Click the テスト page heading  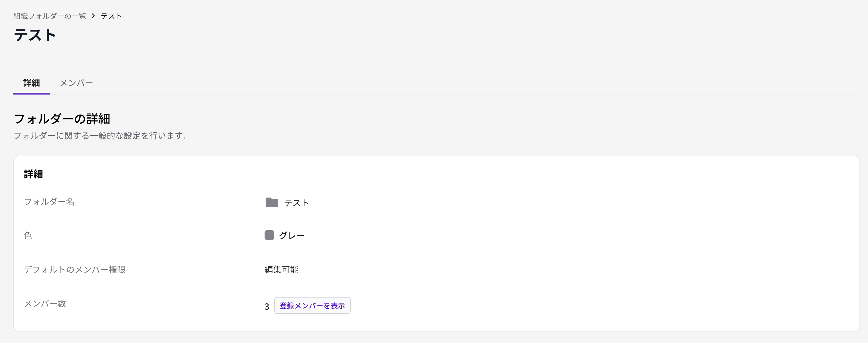35,35
